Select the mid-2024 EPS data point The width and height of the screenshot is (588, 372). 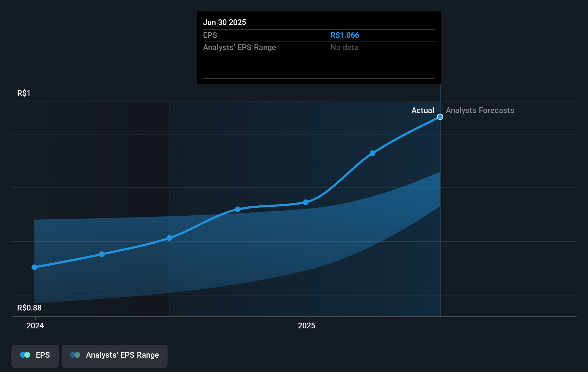[x=169, y=238]
